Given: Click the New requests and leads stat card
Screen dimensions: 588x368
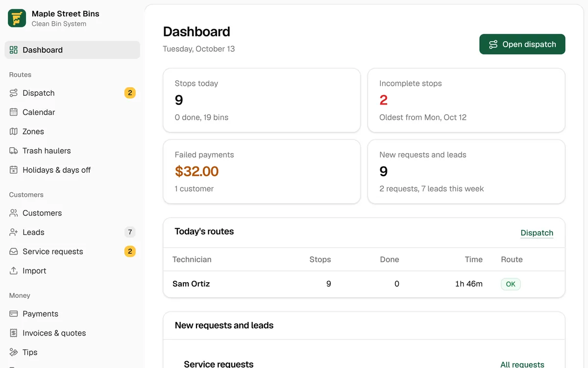Looking at the screenshot, I should click(466, 171).
